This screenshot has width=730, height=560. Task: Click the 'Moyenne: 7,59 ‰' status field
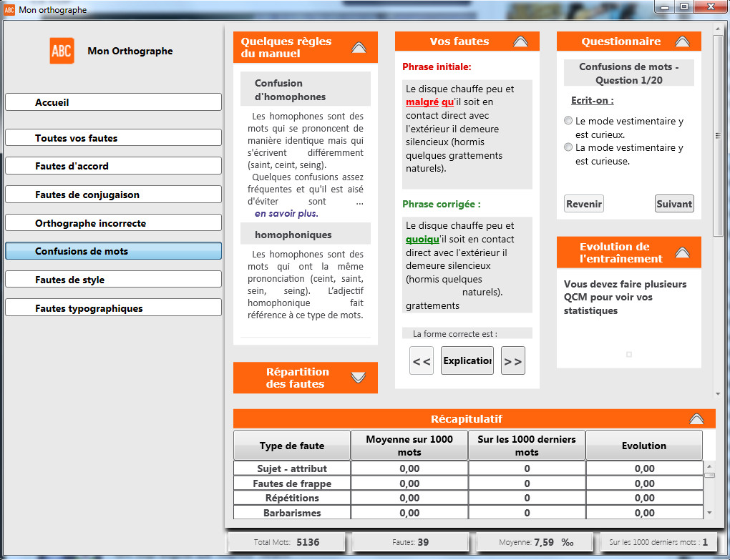(535, 542)
